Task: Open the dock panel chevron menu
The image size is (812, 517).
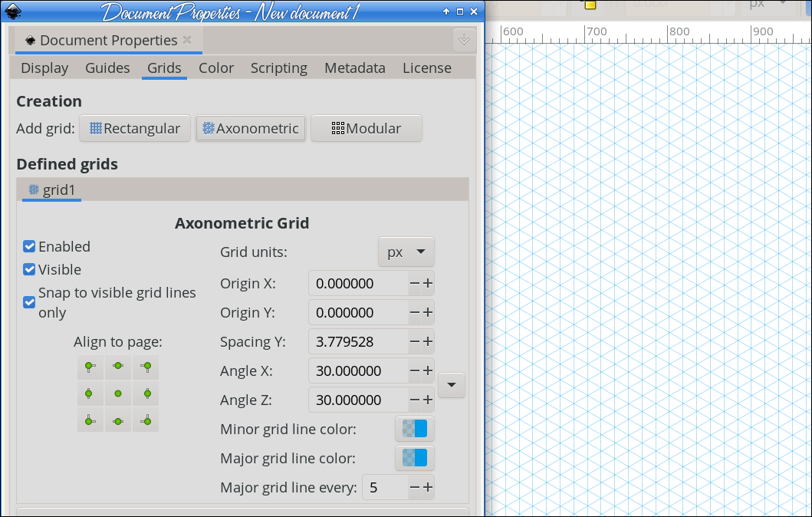Action: tap(464, 40)
